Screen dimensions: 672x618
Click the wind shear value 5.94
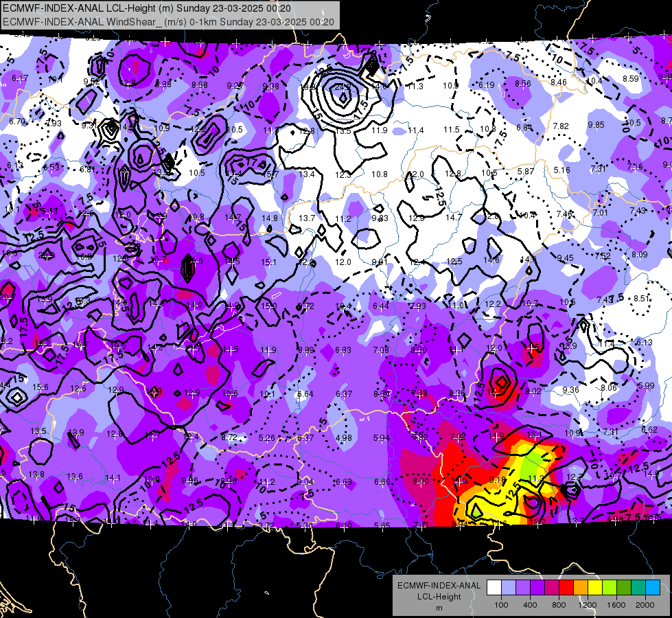(x=382, y=438)
